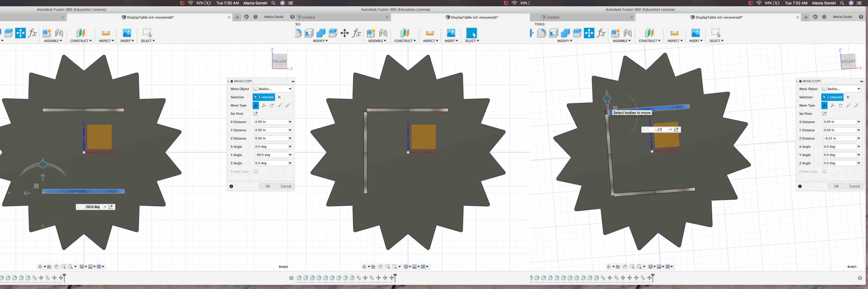Click Shell icon in right window toolbar
The width and height of the screenshot is (868, 289).
pos(554,33)
